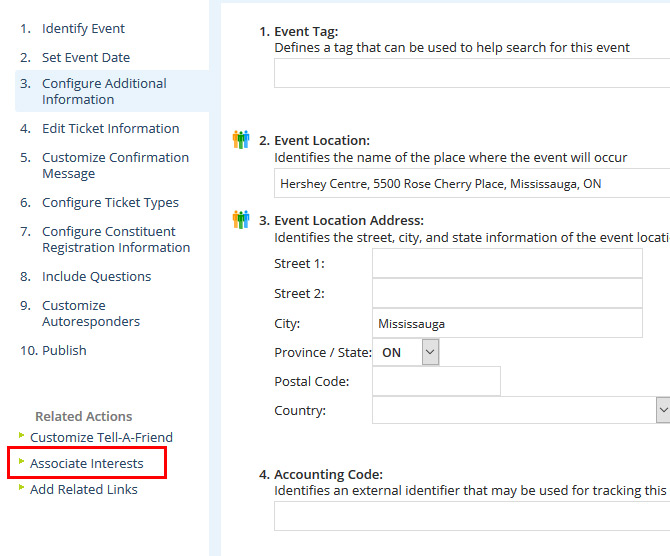Click green arrow next to Associate Interests

click(x=22, y=462)
